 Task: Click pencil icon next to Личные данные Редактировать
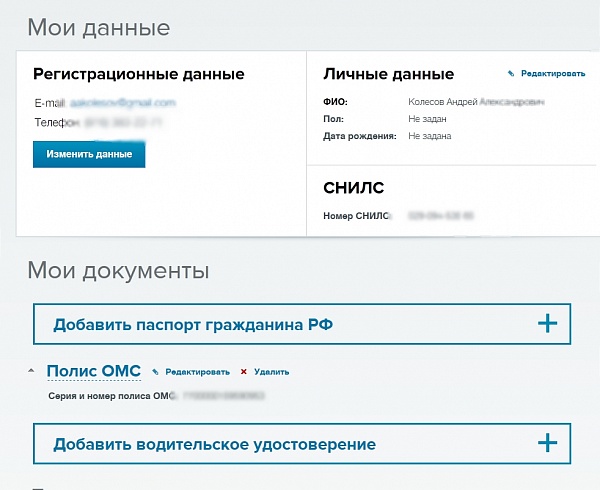(511, 73)
